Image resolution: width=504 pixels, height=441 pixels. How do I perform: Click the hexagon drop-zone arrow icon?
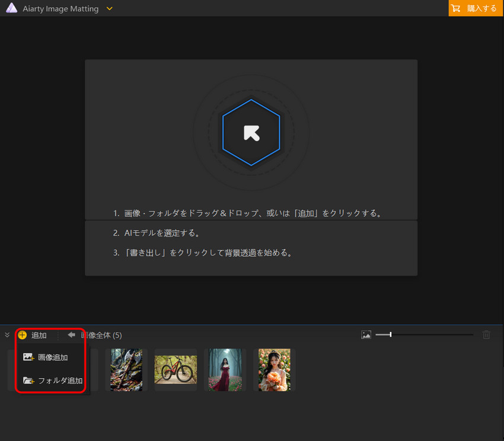click(251, 133)
